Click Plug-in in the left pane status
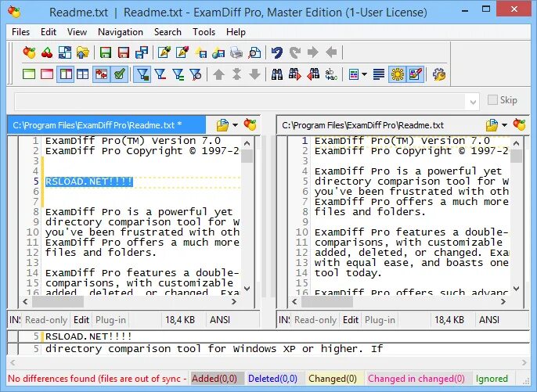The height and width of the screenshot is (392, 537). [110, 320]
